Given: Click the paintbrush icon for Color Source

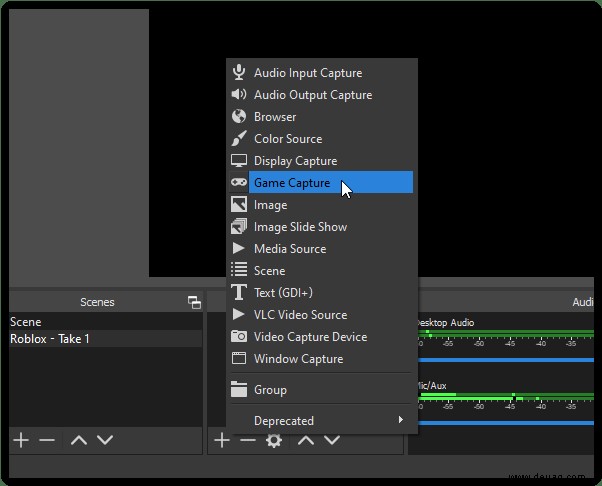Looking at the screenshot, I should [x=239, y=138].
